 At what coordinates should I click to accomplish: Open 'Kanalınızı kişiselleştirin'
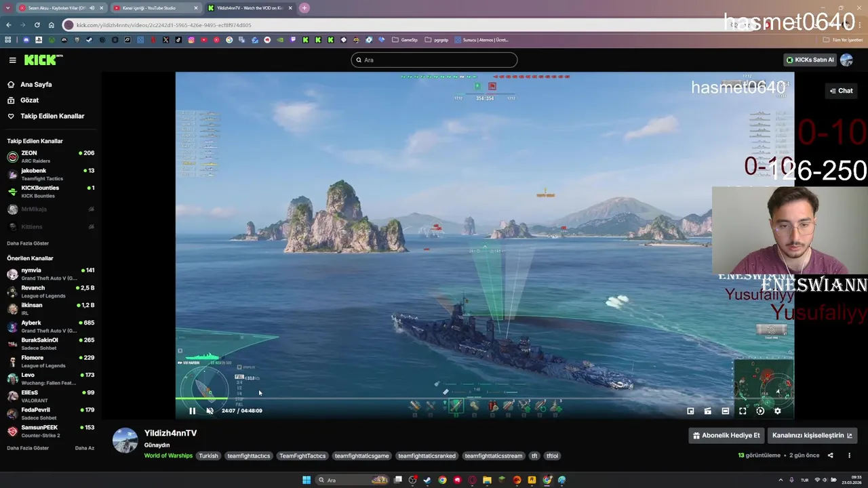click(x=812, y=436)
